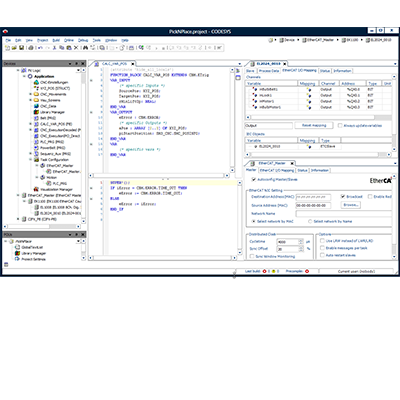The image size is (400, 400).
Task: Enable Use LRW instead of LWR/LRD
Action: [322, 241]
